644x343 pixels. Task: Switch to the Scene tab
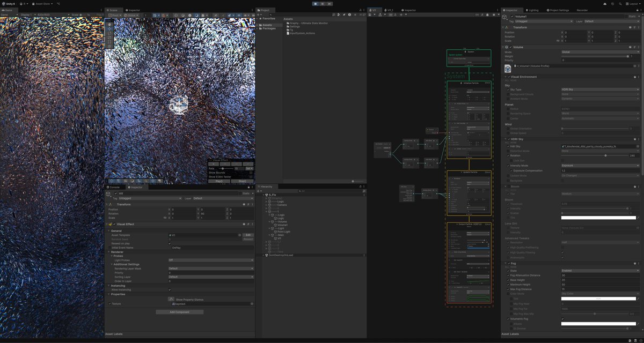click(x=113, y=10)
